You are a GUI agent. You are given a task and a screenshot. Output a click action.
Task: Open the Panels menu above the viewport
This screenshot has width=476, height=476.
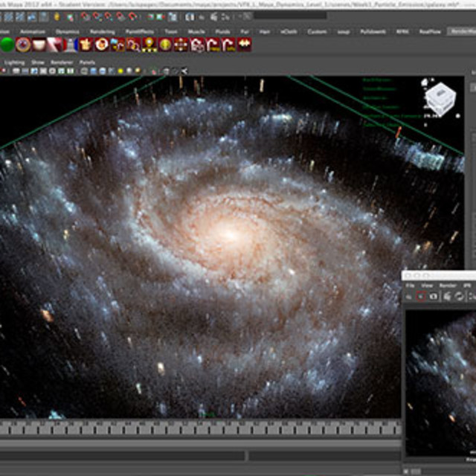87,62
